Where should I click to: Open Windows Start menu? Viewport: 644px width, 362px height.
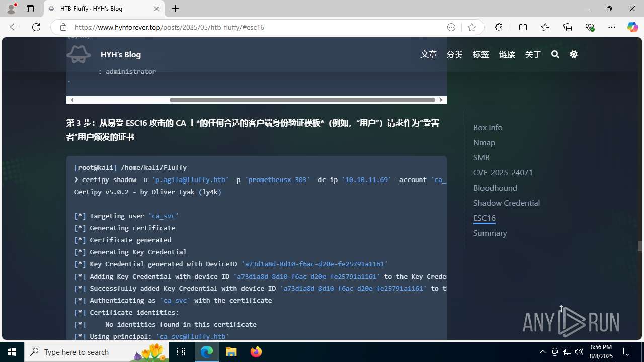[x=12, y=352]
